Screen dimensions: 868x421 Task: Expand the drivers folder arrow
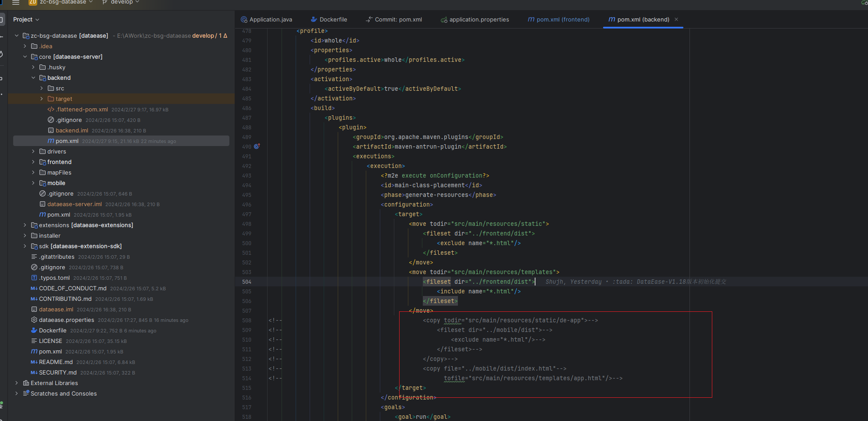click(33, 151)
